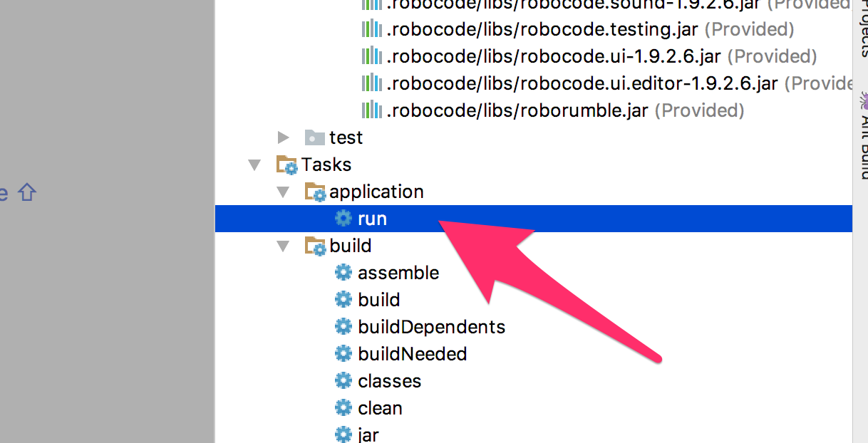The image size is (868, 443).
Task: Collapse the build task group
Action: click(284, 246)
